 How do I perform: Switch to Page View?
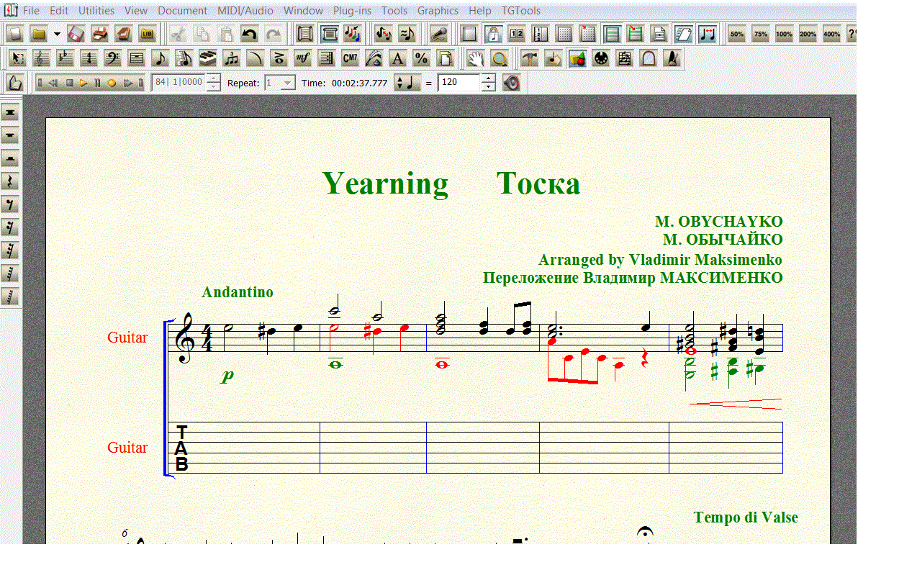(x=329, y=34)
